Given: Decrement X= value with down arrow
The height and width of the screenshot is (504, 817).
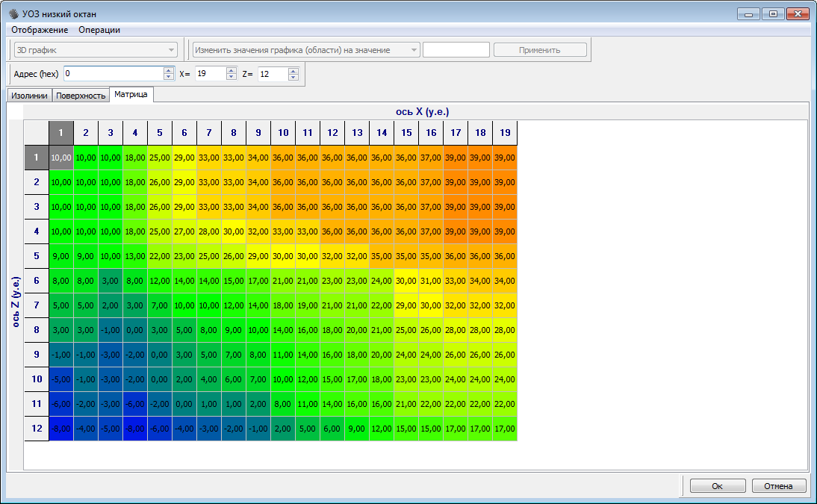Looking at the screenshot, I should coord(232,77).
